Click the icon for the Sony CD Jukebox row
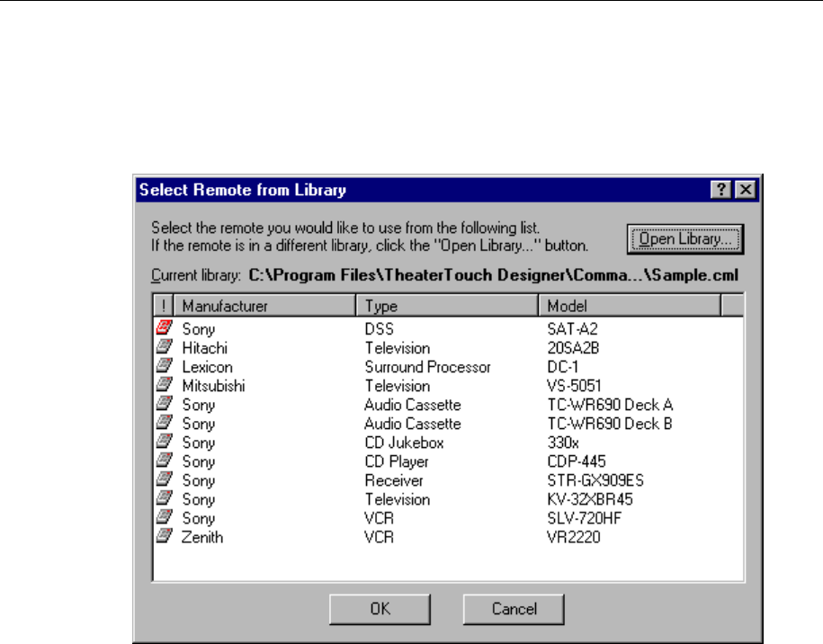The height and width of the screenshot is (644, 823). tap(165, 441)
